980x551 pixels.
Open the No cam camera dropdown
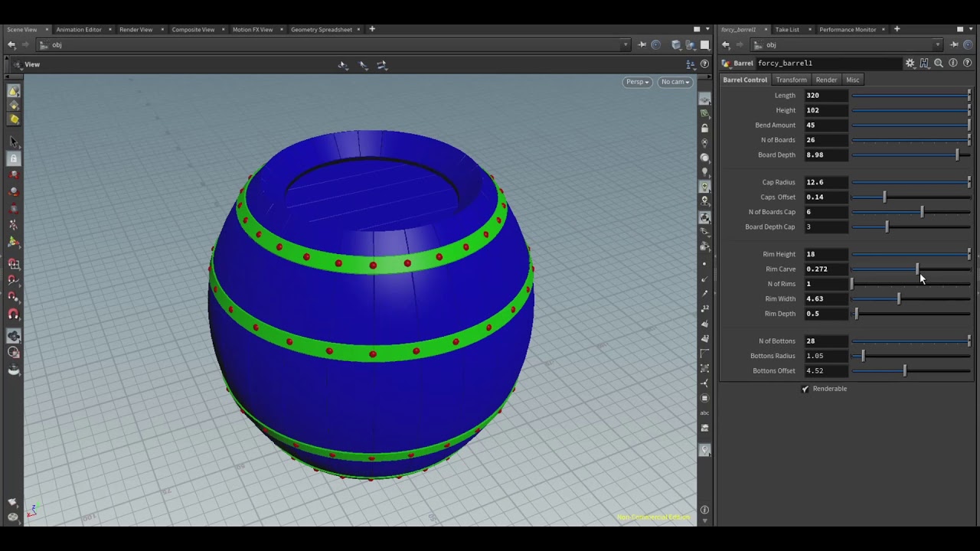(675, 82)
